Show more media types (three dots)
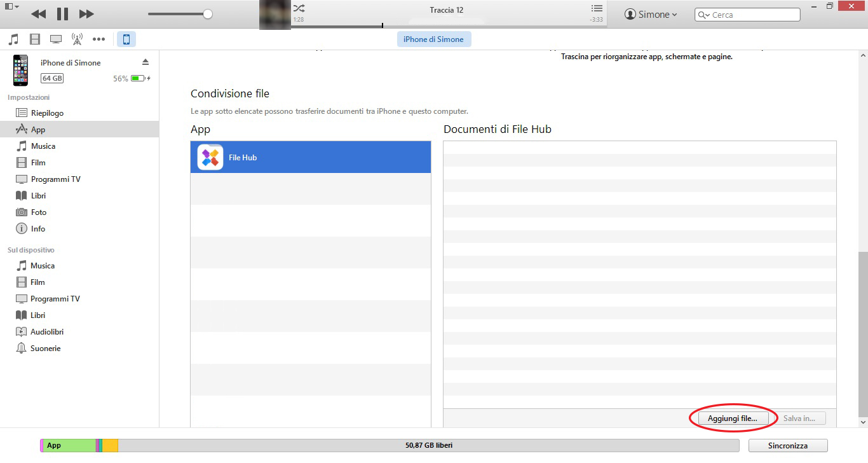This screenshot has width=868, height=463. (98, 39)
